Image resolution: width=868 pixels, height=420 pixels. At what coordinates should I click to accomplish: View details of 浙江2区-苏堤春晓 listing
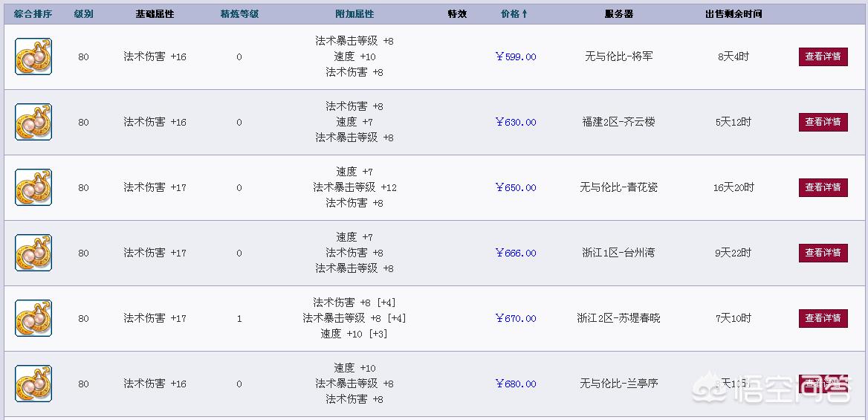pyautogui.click(x=823, y=318)
